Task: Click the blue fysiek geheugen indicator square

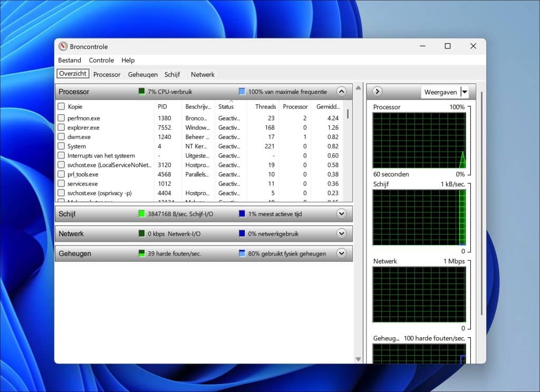Action: [x=242, y=253]
